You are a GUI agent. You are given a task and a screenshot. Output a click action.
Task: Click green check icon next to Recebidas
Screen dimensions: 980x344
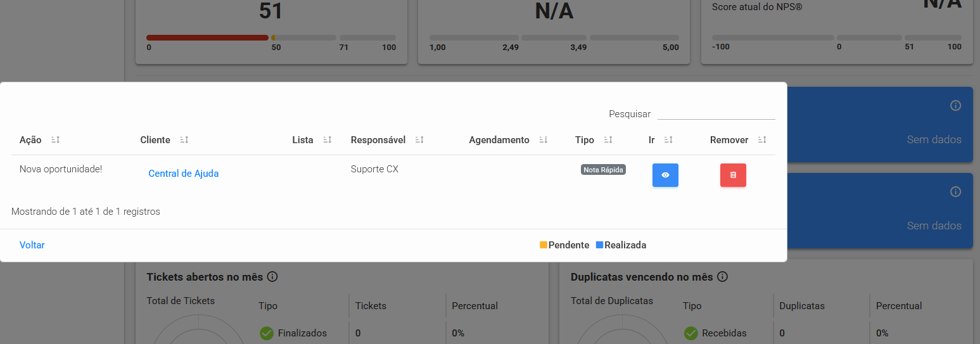690,333
